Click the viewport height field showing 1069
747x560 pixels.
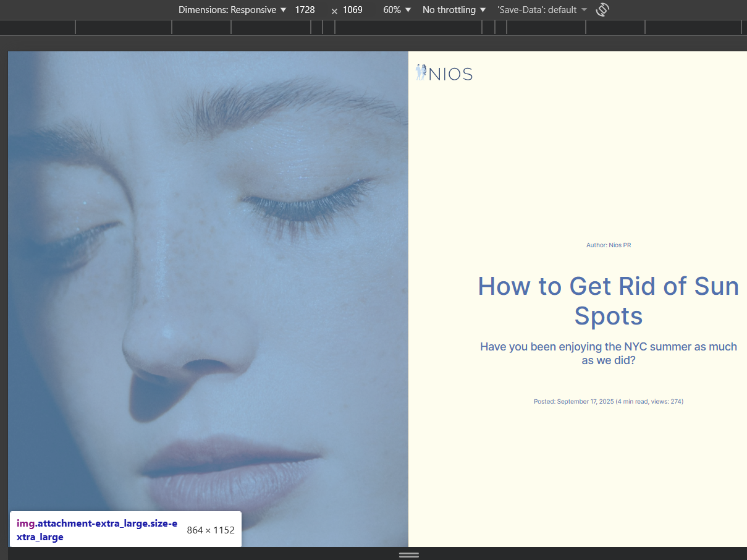[353, 10]
